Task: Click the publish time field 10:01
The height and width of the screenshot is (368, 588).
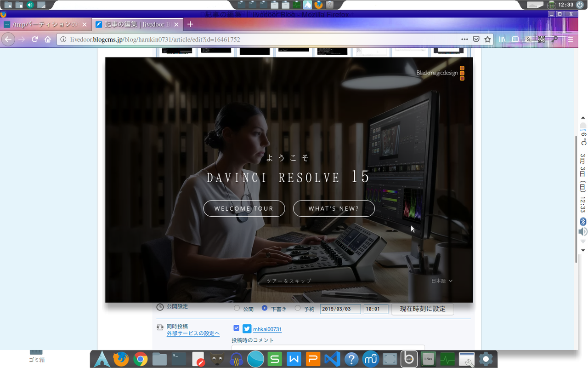Action: click(x=376, y=309)
